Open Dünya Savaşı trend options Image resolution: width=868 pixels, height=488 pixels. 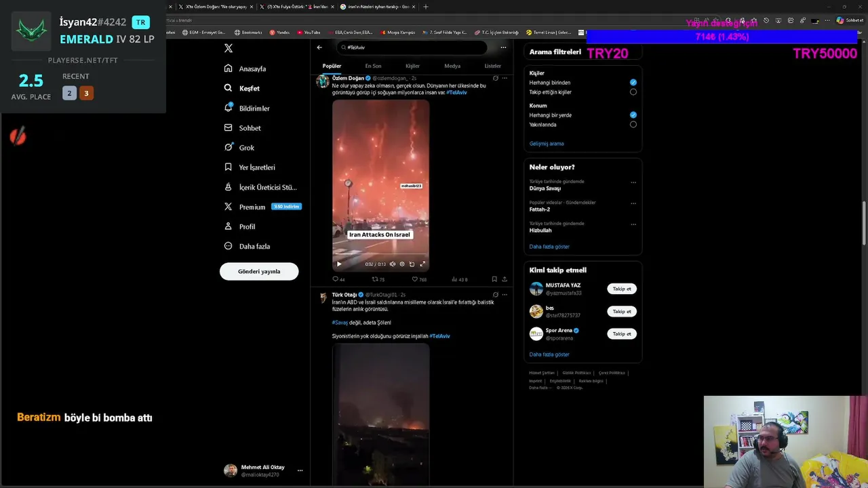click(633, 182)
